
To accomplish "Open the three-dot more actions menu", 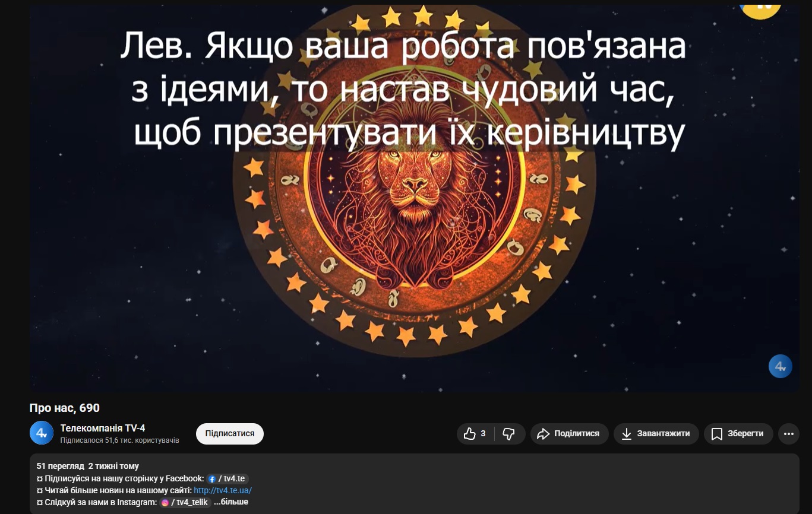I will coord(788,434).
